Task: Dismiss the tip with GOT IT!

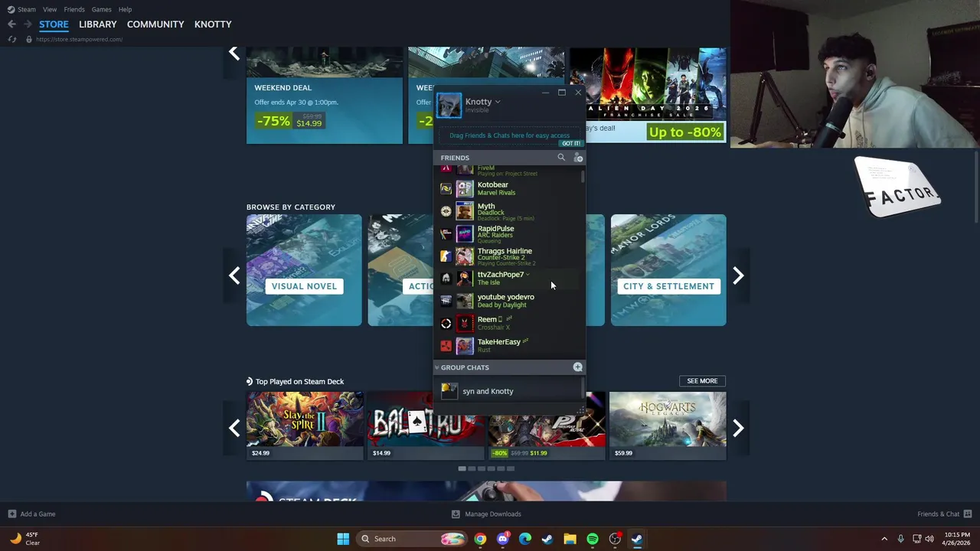Action: [x=571, y=143]
